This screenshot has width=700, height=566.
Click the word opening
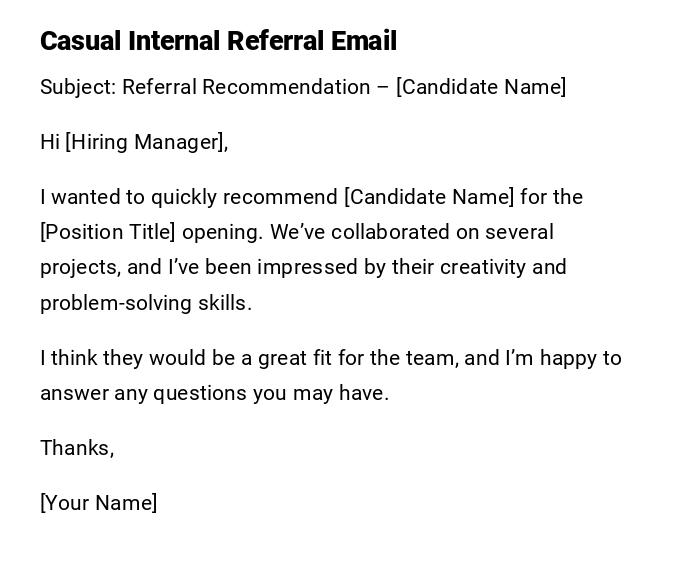pos(222,232)
